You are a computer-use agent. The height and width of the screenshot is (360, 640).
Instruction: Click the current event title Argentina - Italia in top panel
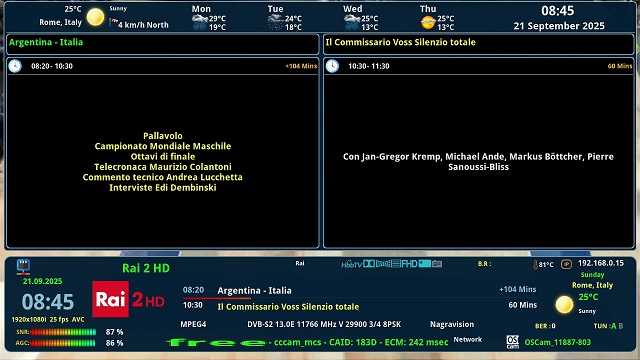[46, 42]
